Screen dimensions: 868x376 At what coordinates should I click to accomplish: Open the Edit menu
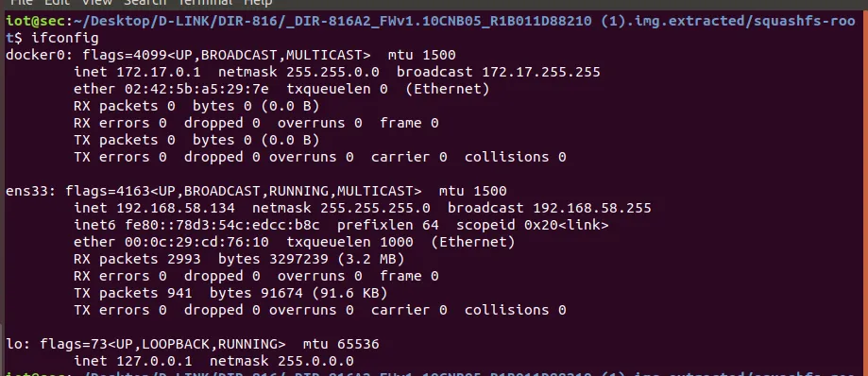point(57,3)
